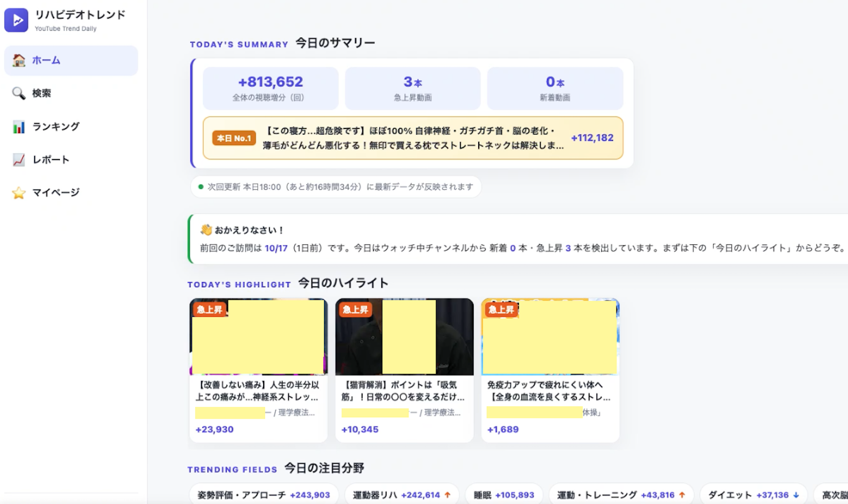This screenshot has width=848, height=504.
Task: Open the 【改善しない痛み】 video thumbnail
Action: pyautogui.click(x=258, y=337)
